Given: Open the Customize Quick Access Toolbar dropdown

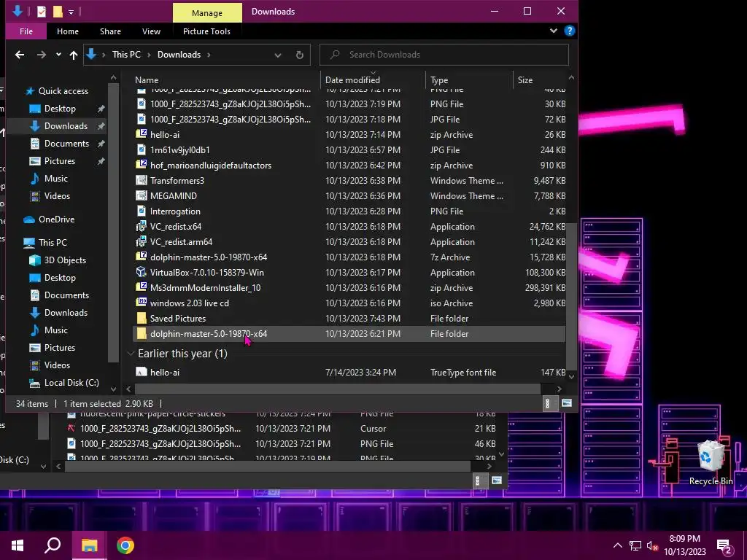Looking at the screenshot, I should (x=71, y=12).
